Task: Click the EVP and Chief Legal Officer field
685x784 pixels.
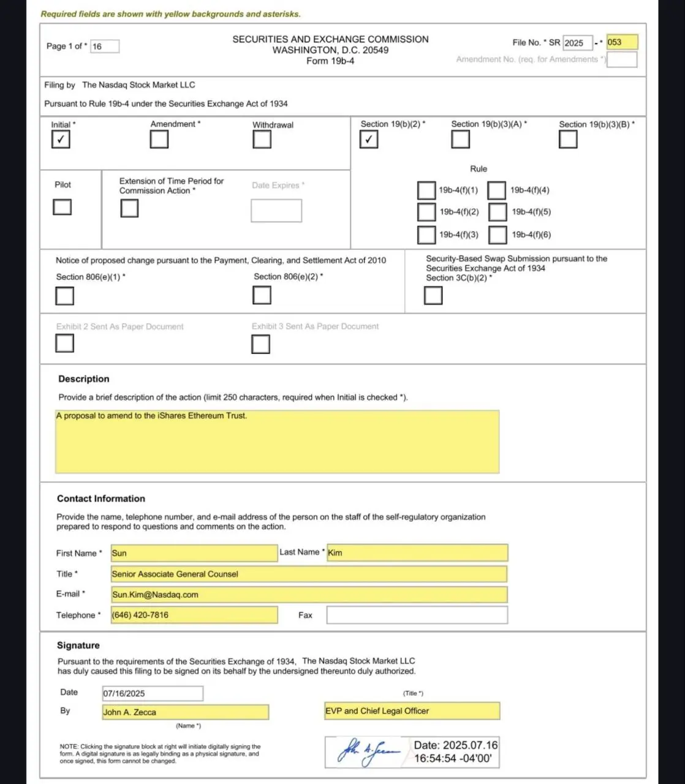Action: click(412, 711)
